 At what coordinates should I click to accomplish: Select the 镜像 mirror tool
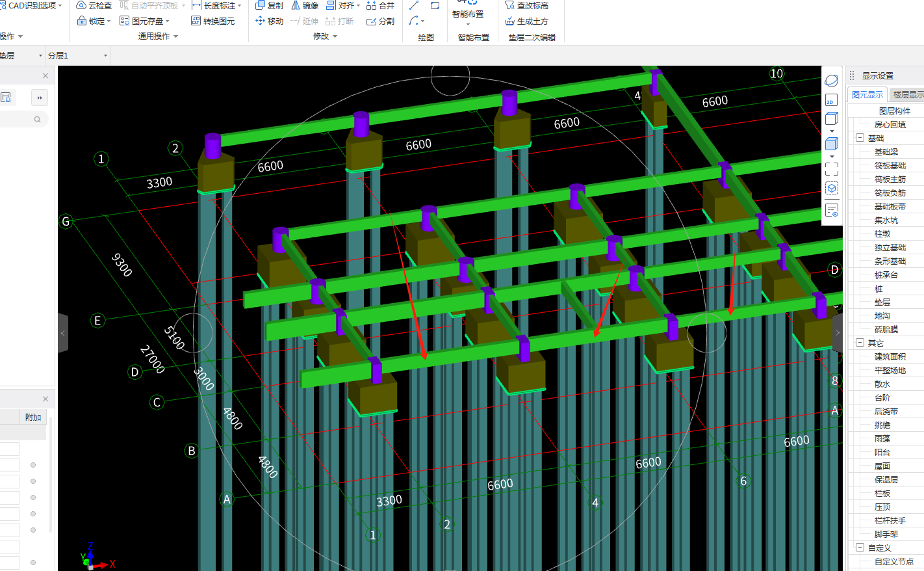point(305,5)
